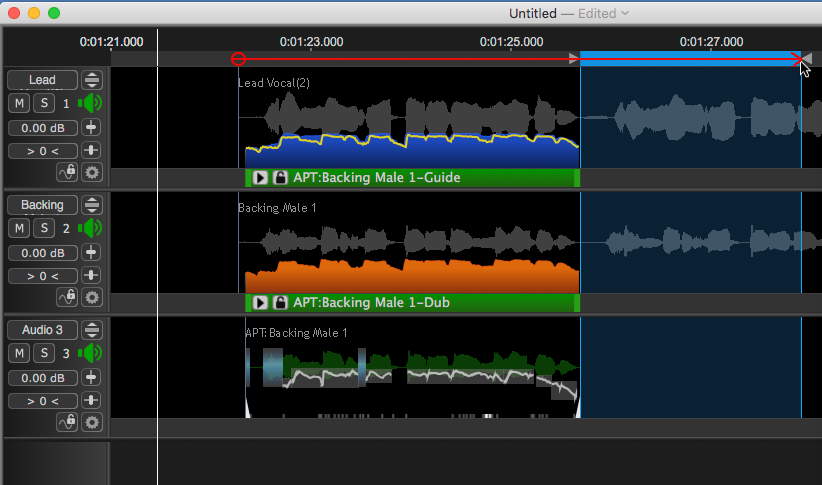Expand the Backing track height control

pyautogui.click(x=92, y=205)
